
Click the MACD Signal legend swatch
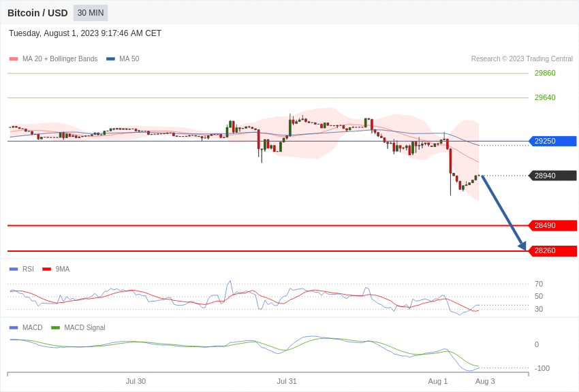55,328
